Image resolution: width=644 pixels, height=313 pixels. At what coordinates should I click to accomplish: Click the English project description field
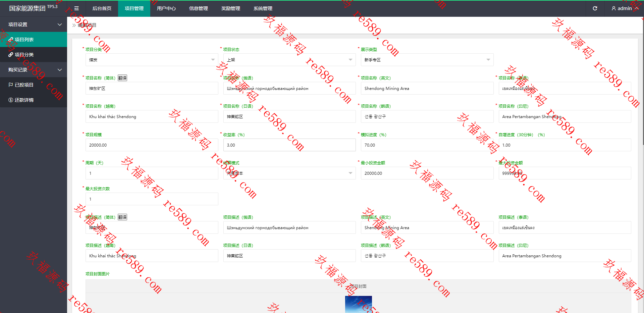427,227
